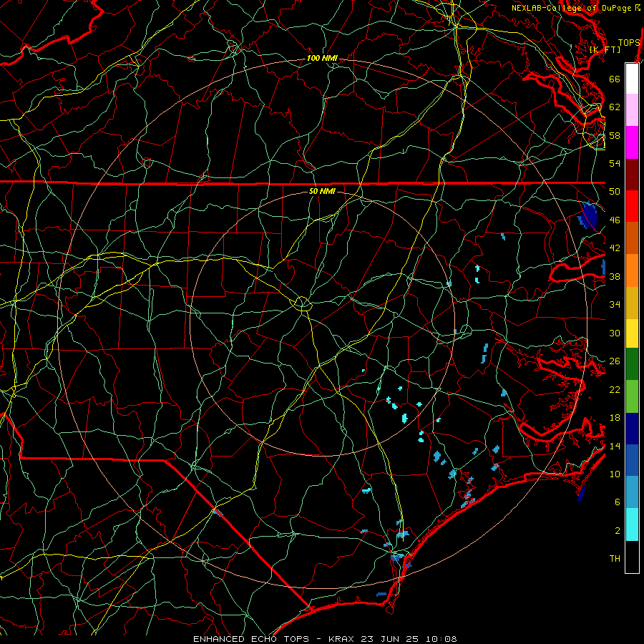644x644 pixels.
Task: Select the 26 legend label
Action: click(615, 361)
